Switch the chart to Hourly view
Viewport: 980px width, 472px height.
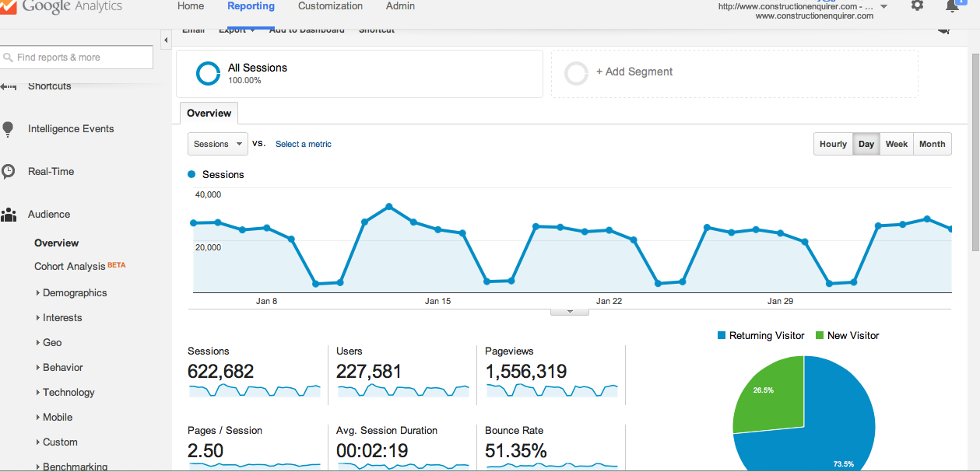click(833, 144)
